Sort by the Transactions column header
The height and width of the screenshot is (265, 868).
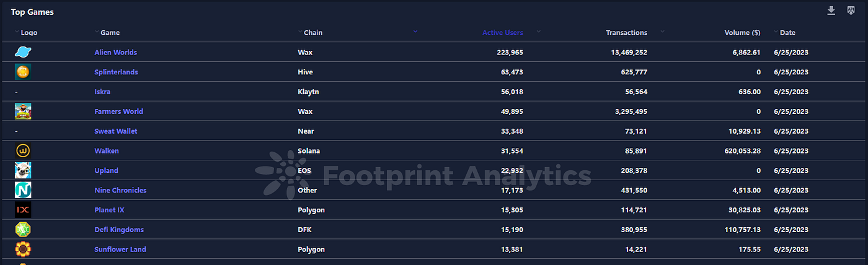tap(626, 33)
